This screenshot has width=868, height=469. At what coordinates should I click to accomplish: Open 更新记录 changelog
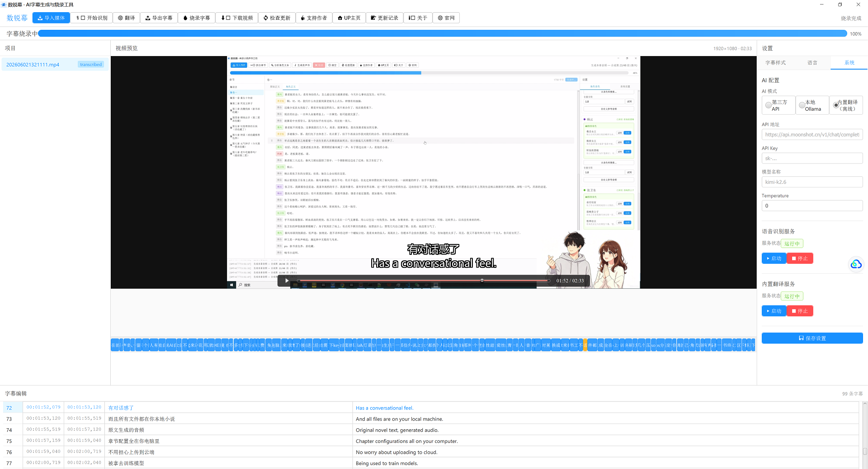coord(384,18)
